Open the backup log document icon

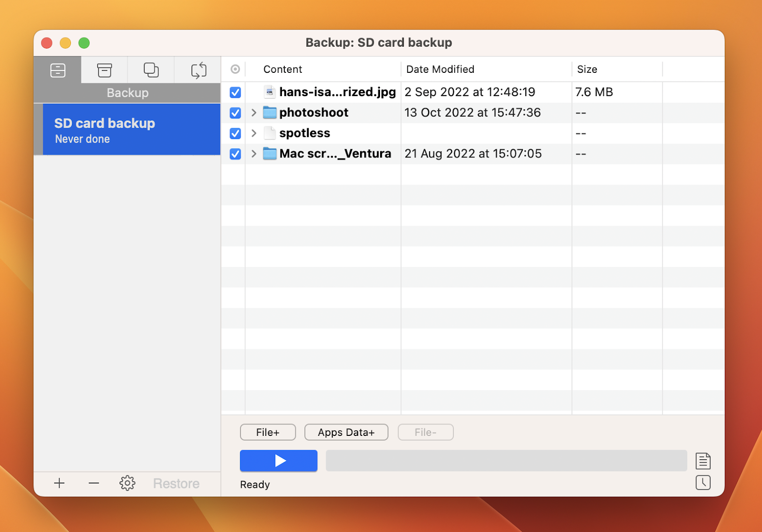[x=703, y=461]
